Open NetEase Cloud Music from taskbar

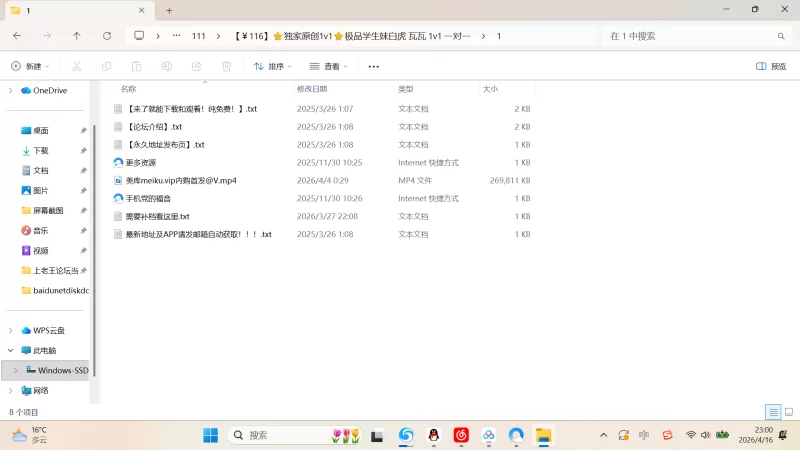pos(461,435)
